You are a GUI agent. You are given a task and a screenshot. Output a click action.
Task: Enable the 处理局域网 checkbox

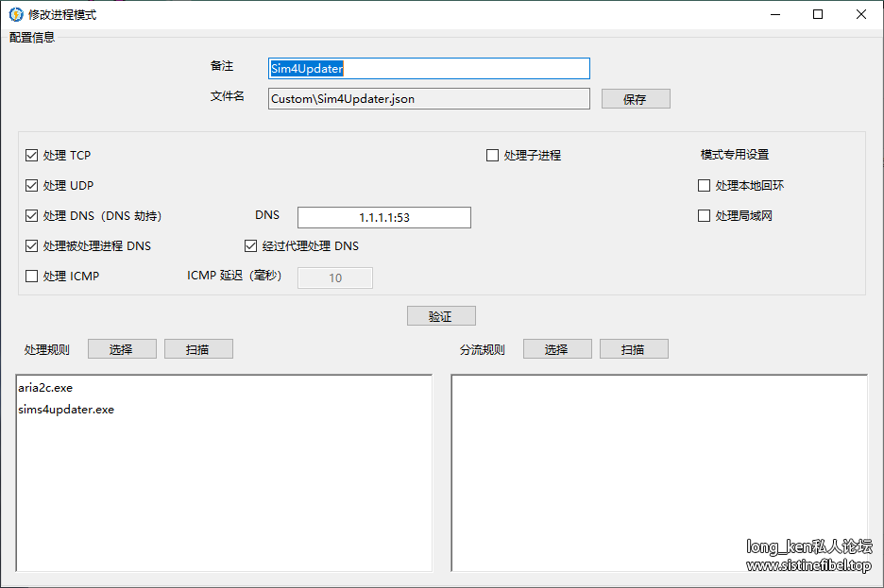point(705,216)
